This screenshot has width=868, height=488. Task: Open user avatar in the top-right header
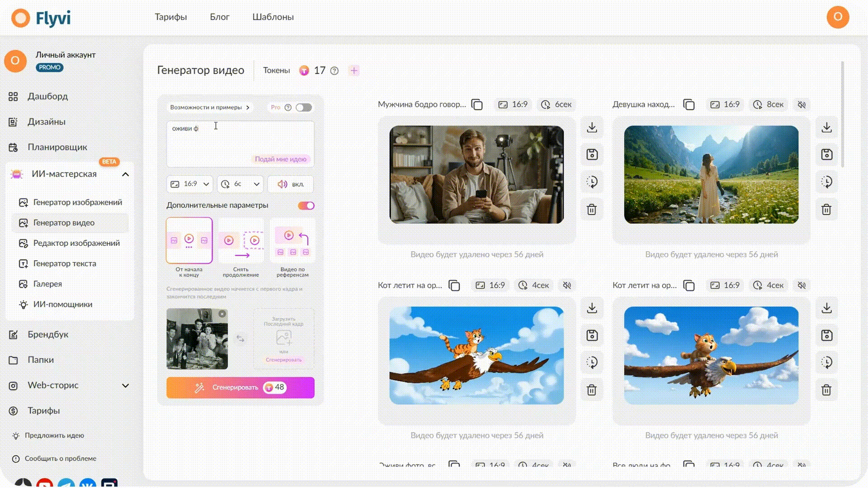click(838, 17)
